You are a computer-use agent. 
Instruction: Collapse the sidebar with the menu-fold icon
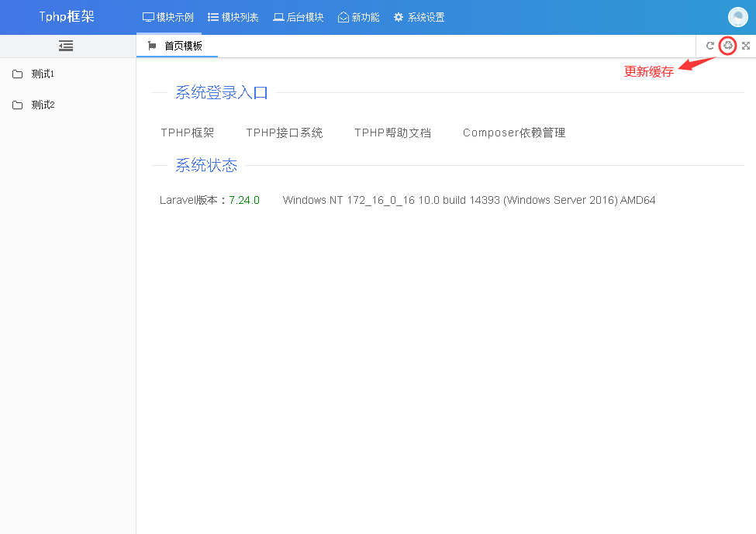click(66, 46)
